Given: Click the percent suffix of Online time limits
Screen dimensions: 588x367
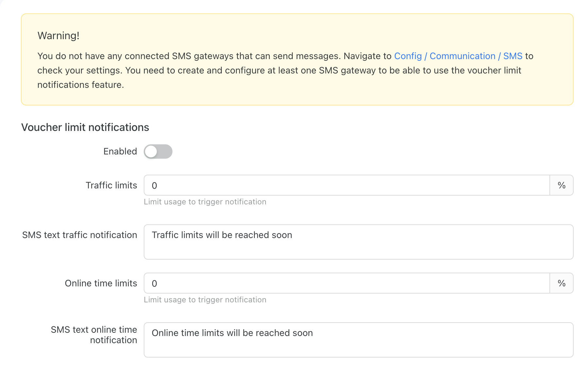Looking at the screenshot, I should pyautogui.click(x=562, y=283).
